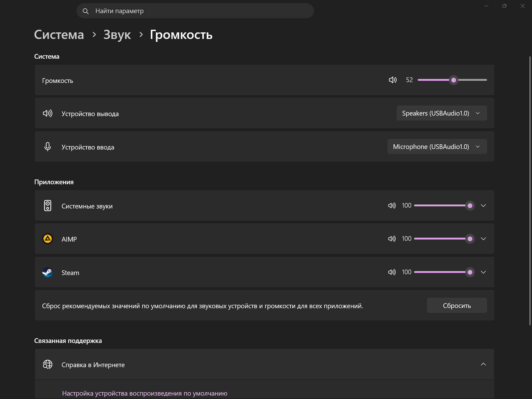Click the AIMP volume slider
Image resolution: width=532 pixels, height=399 pixels.
click(x=444, y=239)
